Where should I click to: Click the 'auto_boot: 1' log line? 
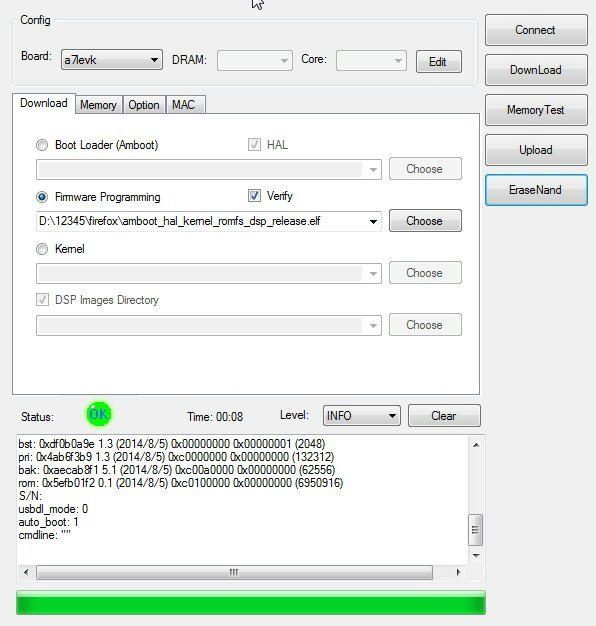tap(48, 522)
